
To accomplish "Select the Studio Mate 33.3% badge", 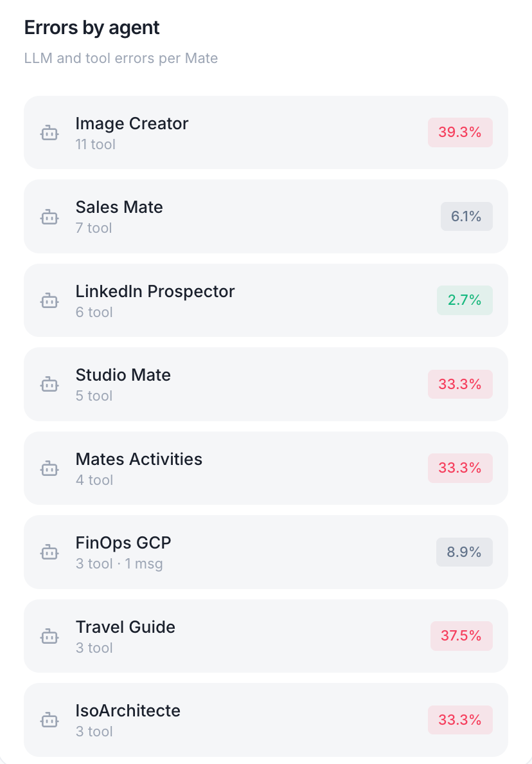I will (460, 385).
